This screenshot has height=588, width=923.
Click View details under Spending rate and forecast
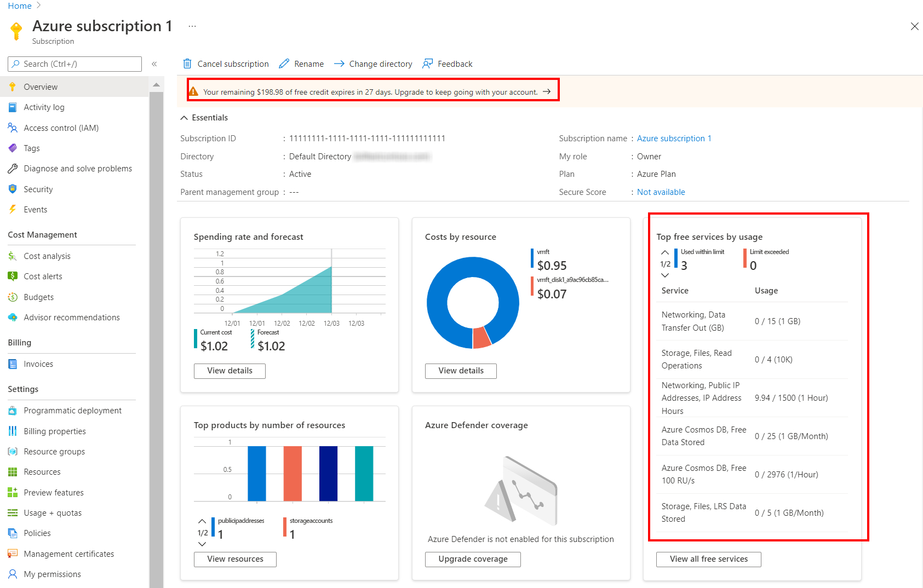(230, 371)
